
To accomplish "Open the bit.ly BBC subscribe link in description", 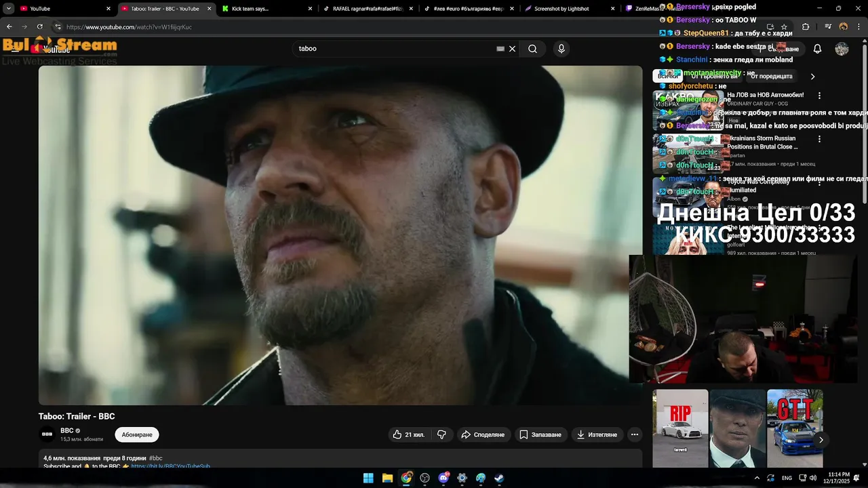I will 170,466.
